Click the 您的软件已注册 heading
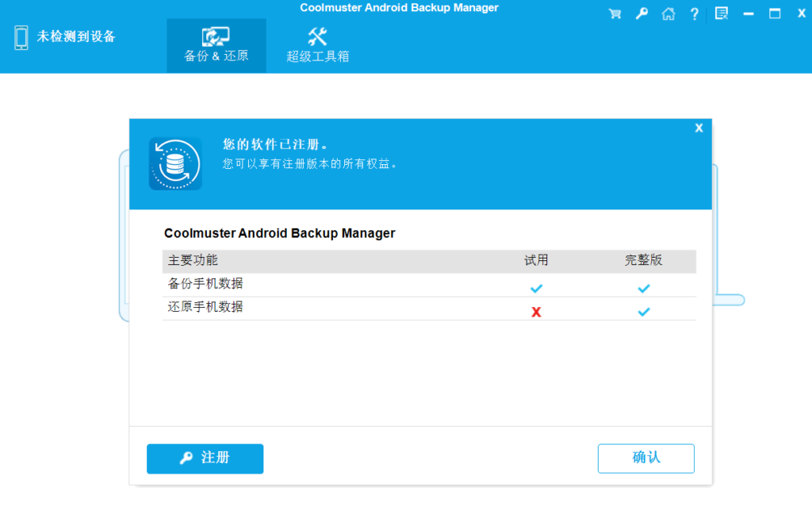This screenshot has height=514, width=812. [x=275, y=144]
